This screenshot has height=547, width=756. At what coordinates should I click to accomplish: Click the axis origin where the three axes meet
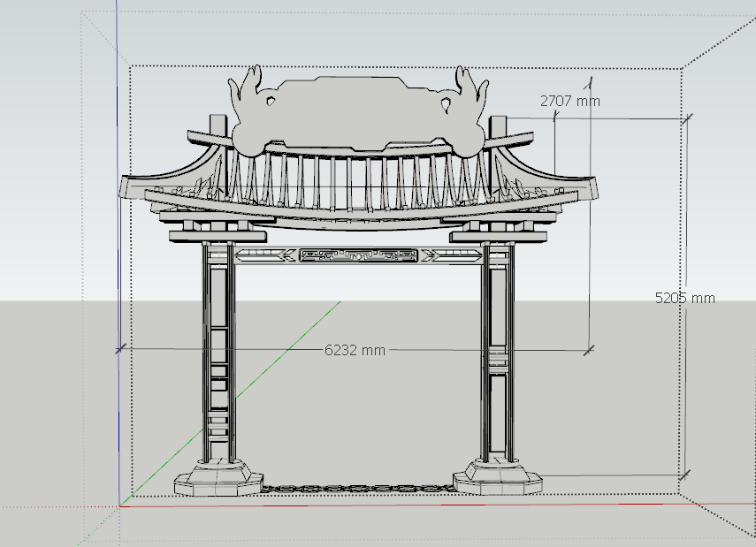(x=118, y=505)
